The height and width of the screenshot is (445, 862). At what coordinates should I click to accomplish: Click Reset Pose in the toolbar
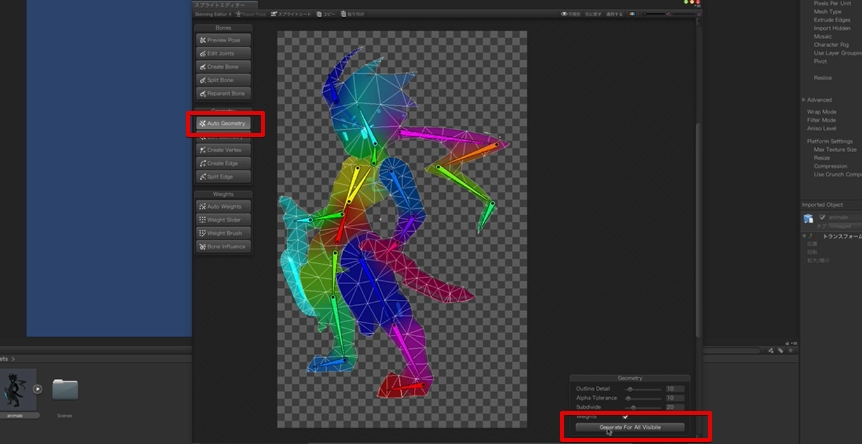(250, 14)
